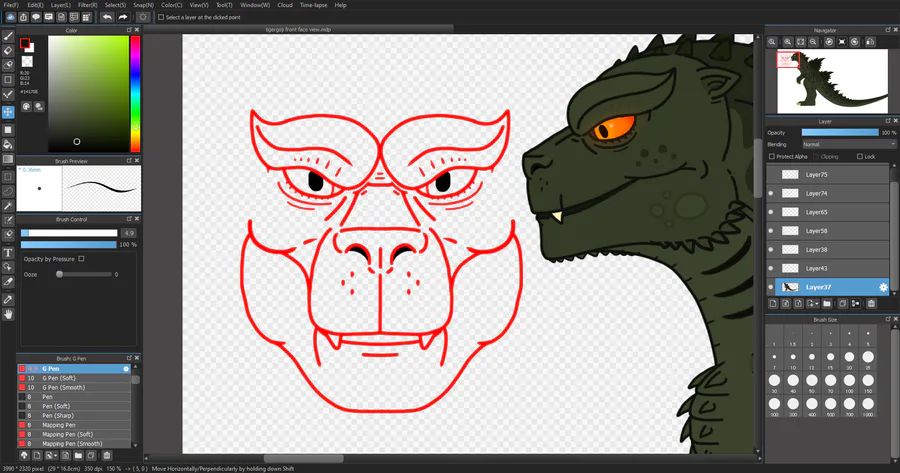
Task: Click the transparent color swatch
Action: [x=26, y=61]
